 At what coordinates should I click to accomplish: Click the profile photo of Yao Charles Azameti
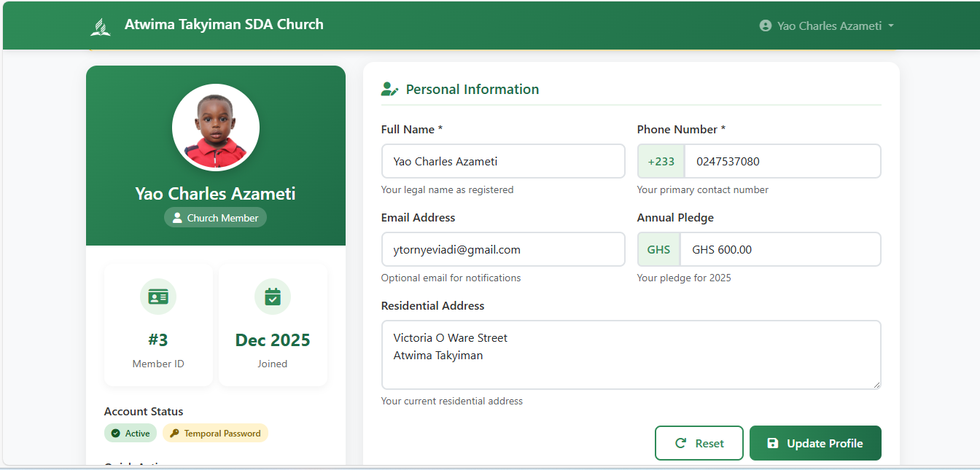[215, 127]
